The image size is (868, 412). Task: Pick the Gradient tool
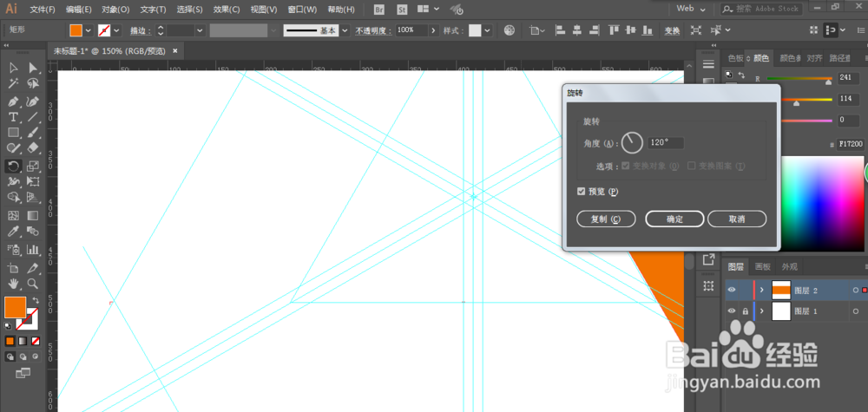point(33,215)
